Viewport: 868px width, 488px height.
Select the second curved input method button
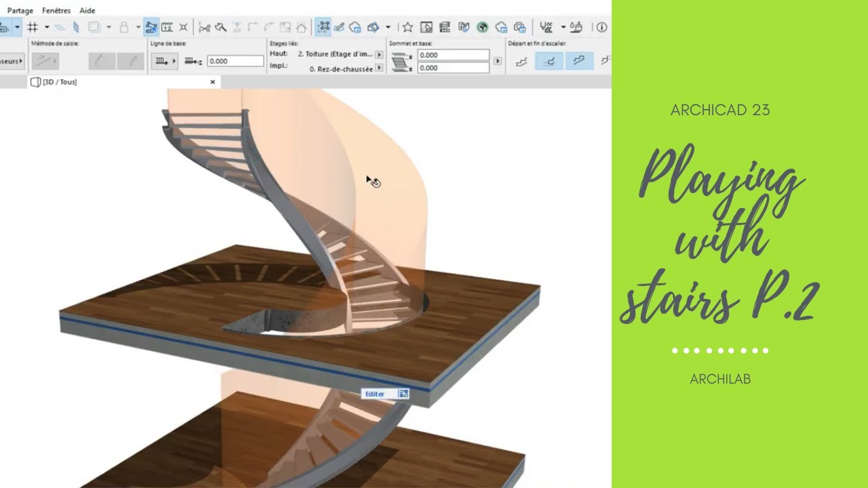130,61
